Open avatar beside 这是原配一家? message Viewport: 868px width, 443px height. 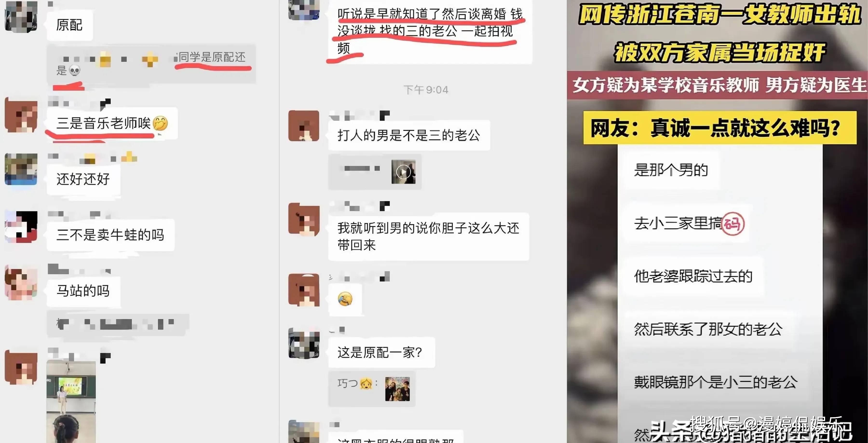coord(304,343)
